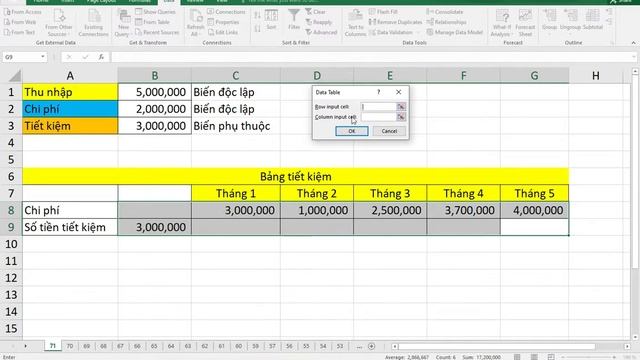640x360 pixels.
Task: Click Reapply in Sort & Filter
Action: point(318,22)
